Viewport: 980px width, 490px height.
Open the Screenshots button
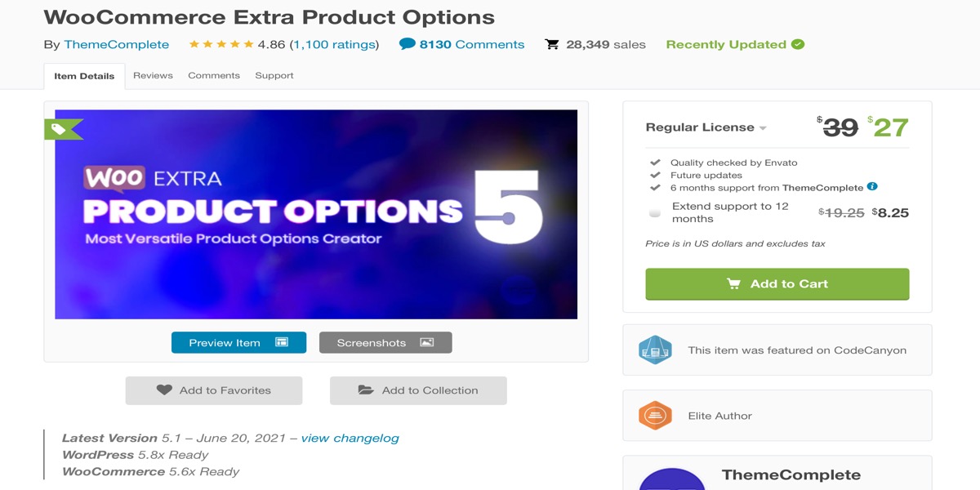385,342
